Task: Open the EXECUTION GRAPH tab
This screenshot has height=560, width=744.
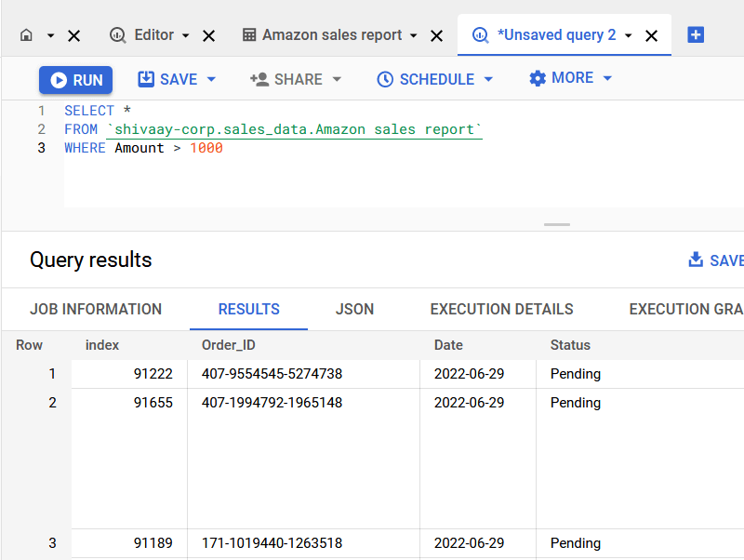Action: click(685, 309)
